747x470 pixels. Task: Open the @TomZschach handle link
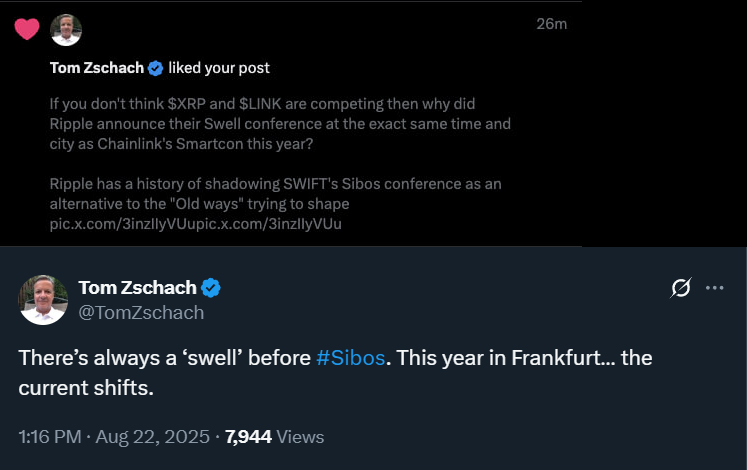pyautogui.click(x=141, y=312)
